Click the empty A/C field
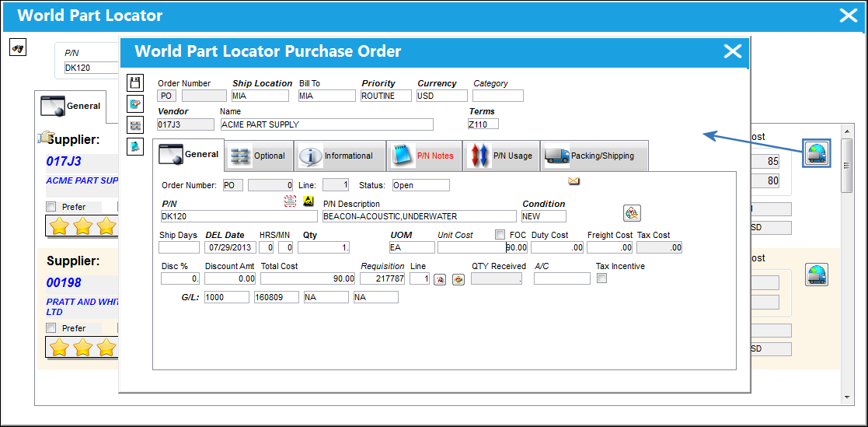The height and width of the screenshot is (427, 868). 562,278
